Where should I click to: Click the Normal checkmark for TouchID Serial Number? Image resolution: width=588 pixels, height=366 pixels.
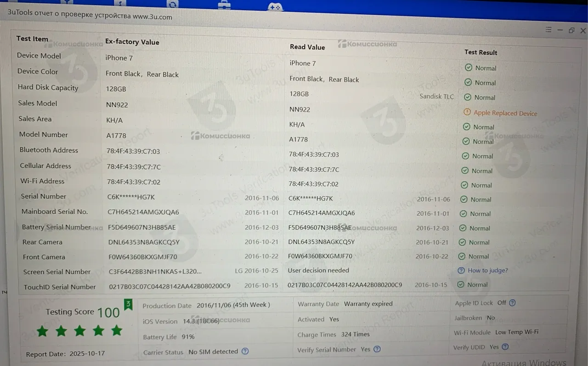click(x=460, y=285)
